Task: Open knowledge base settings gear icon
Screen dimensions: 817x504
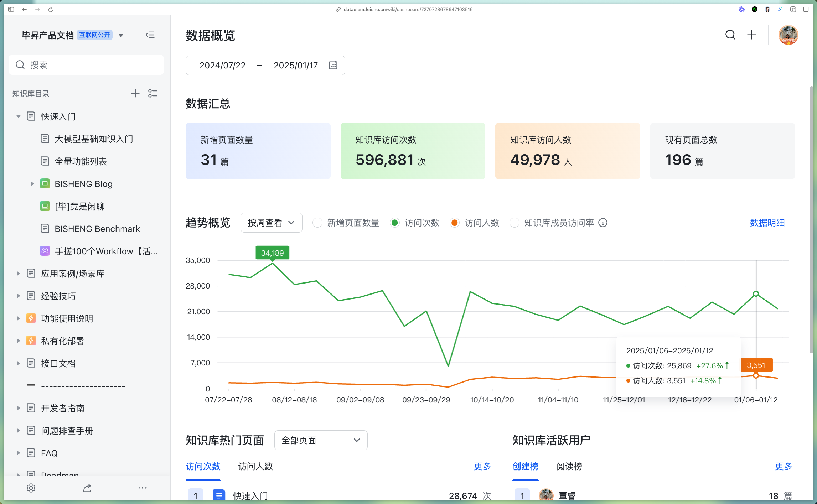Action: (31, 488)
